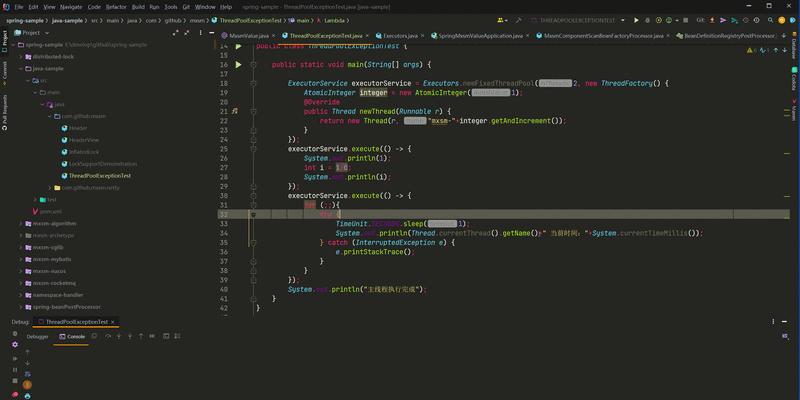Toggle the Commit tool window side tab

tap(5, 72)
